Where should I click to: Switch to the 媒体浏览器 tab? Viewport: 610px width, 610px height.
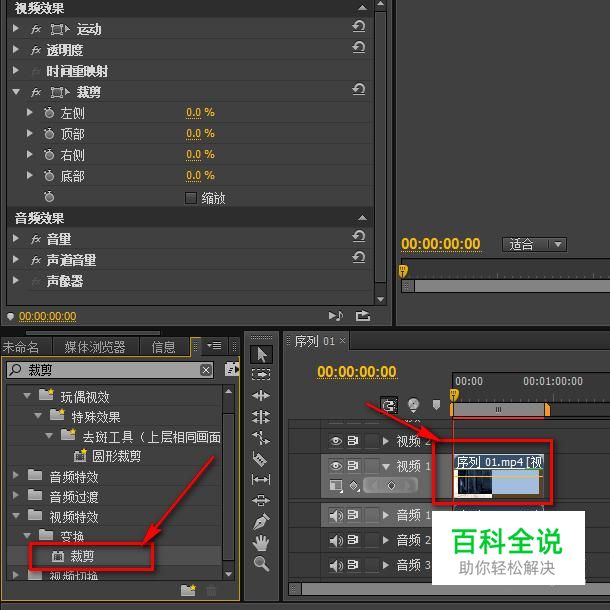(95, 347)
